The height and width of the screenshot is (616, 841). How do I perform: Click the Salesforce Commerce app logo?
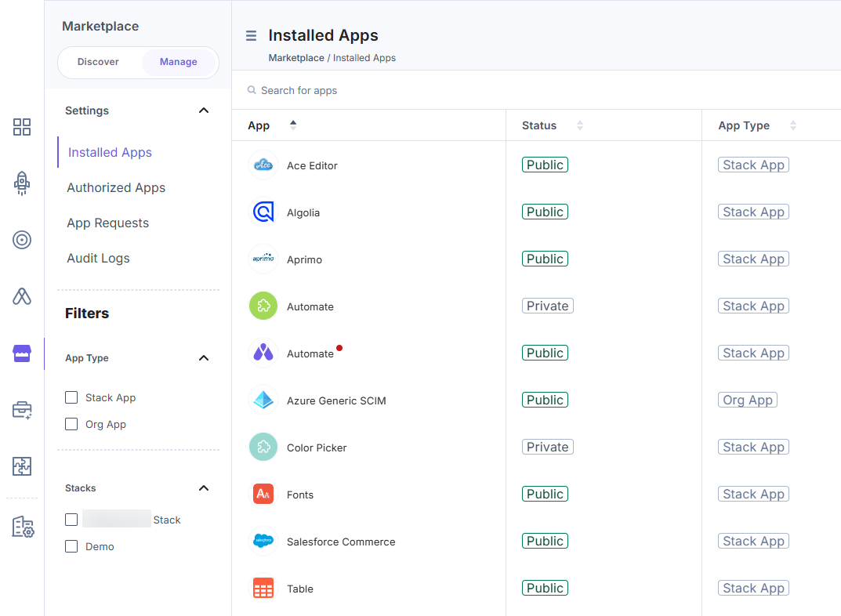pyautogui.click(x=263, y=542)
